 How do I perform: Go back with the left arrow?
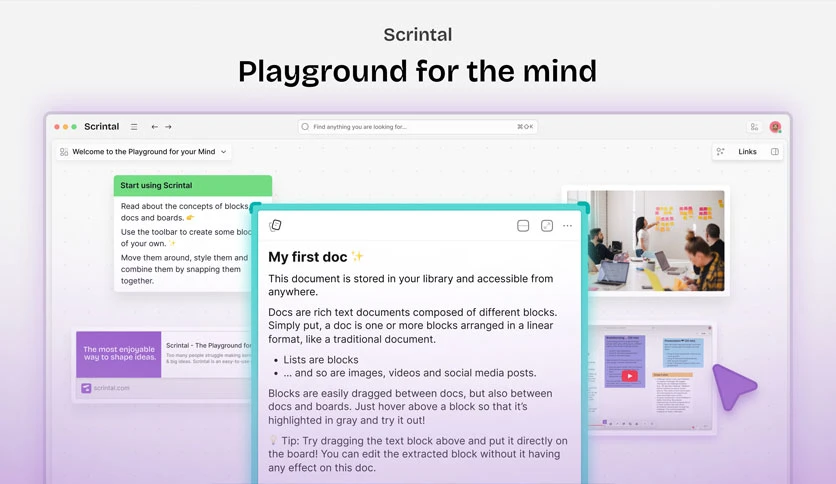pos(154,127)
